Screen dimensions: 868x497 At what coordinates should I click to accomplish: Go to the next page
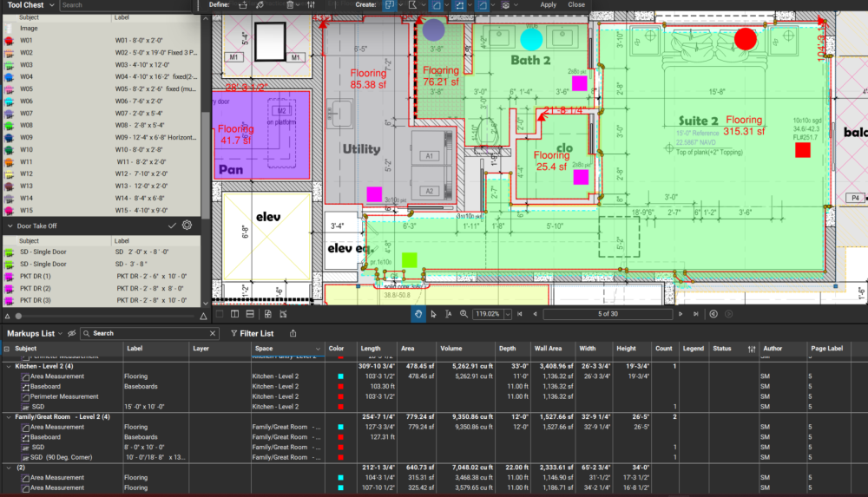[x=681, y=314]
